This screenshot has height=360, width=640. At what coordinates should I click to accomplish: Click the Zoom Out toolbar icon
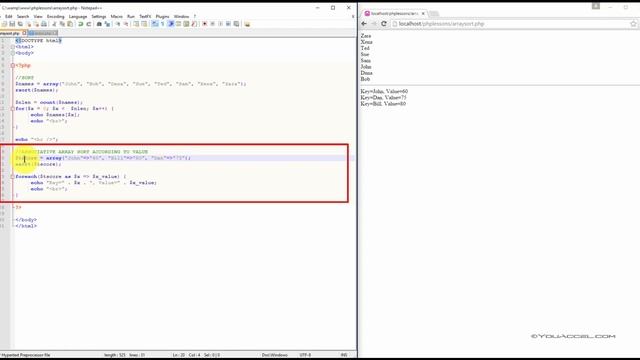coord(126,24)
